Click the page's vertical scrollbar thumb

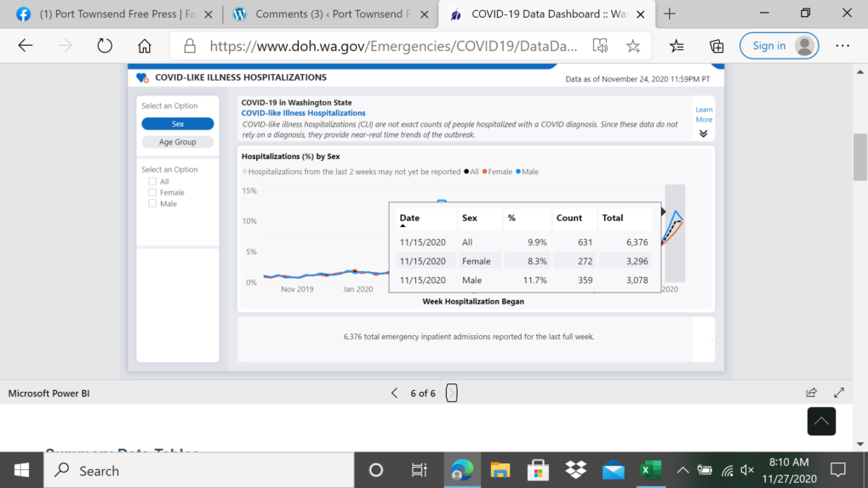(860, 157)
